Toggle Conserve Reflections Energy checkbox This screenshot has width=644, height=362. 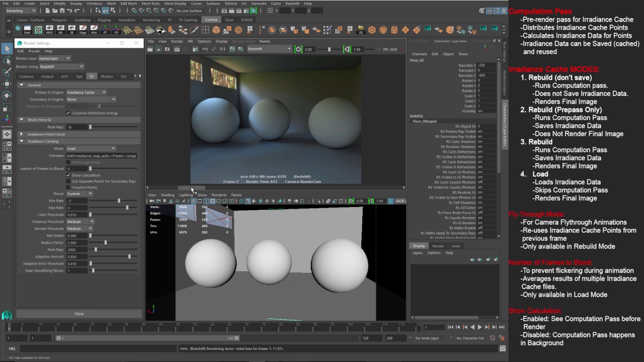[x=68, y=113]
